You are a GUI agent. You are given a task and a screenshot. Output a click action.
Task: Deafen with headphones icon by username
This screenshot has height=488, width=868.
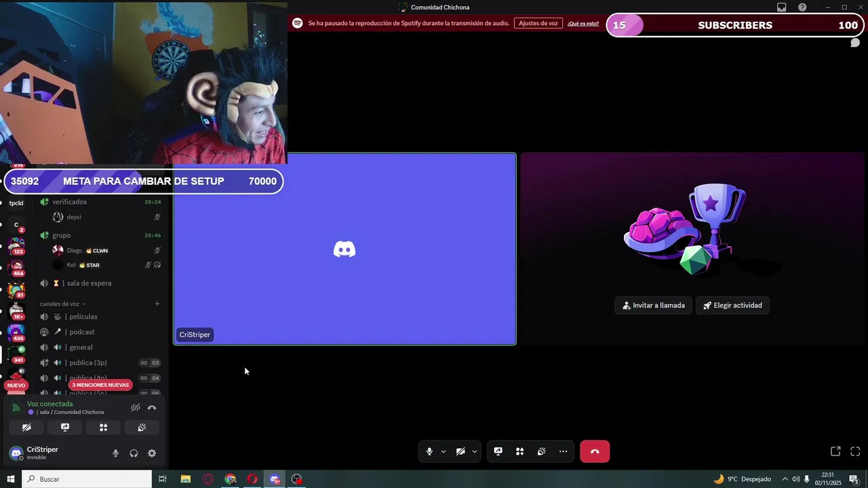tap(134, 453)
